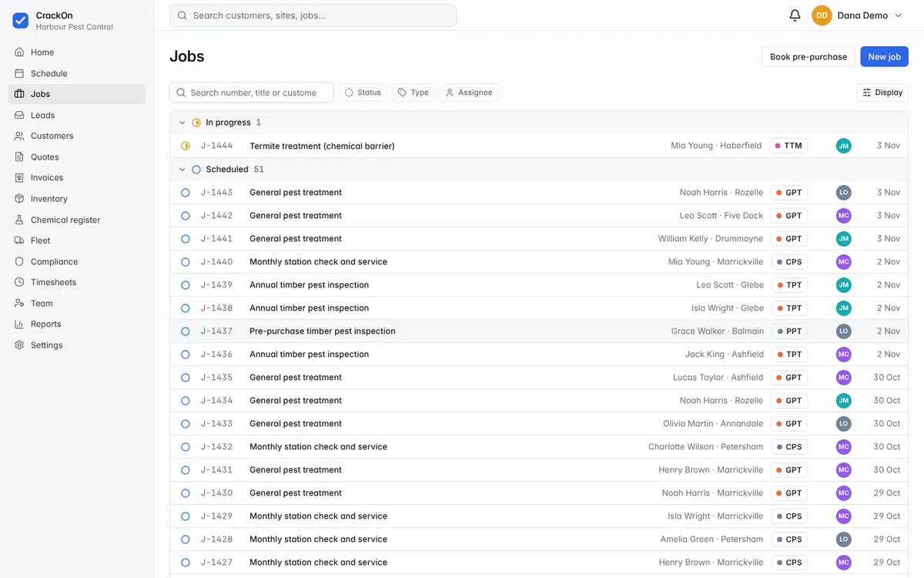The height and width of the screenshot is (578, 924).
Task: Toggle status circle for job J-1440
Action: coord(186,262)
